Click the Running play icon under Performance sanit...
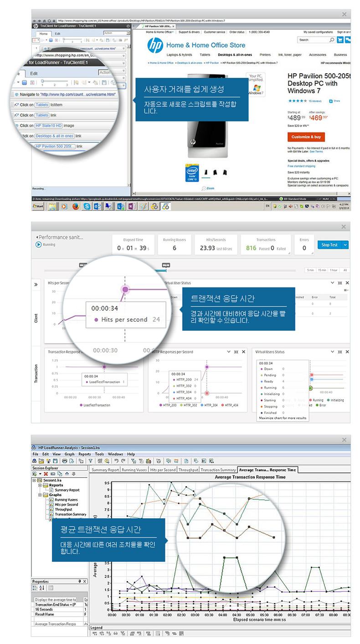Viewport: 360px width, 644px height. point(38,244)
